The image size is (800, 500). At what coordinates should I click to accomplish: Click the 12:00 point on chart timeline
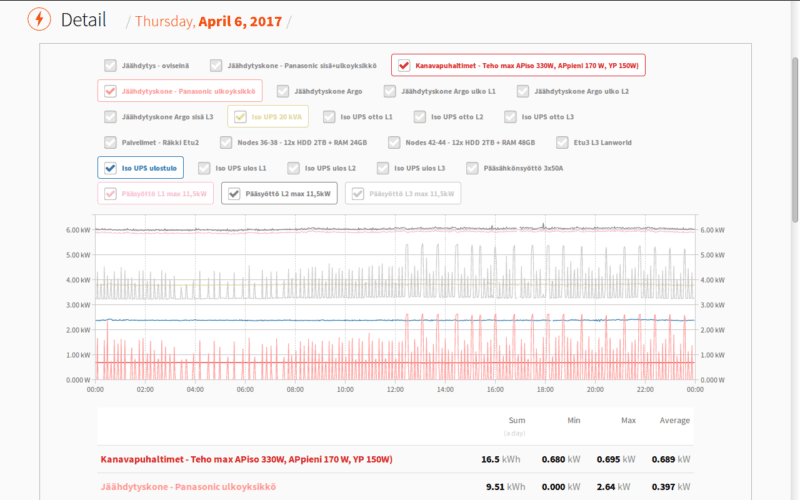click(x=395, y=390)
